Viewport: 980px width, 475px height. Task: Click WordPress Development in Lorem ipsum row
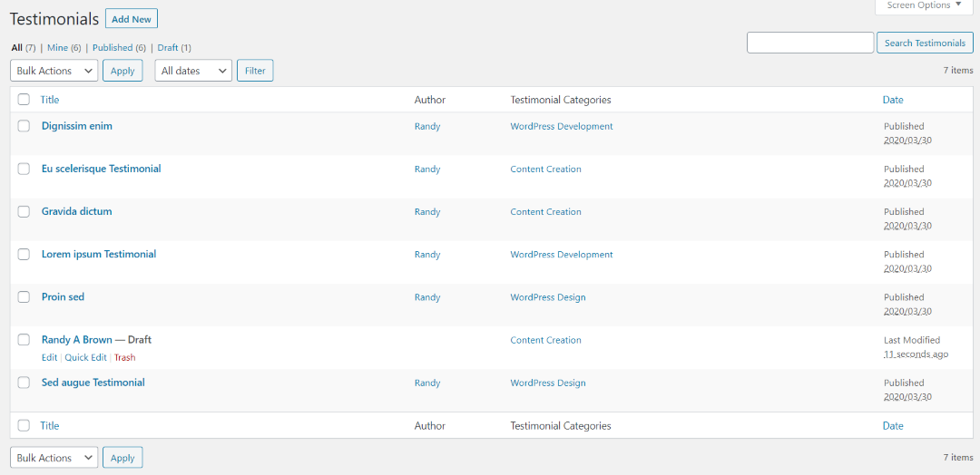pos(562,255)
